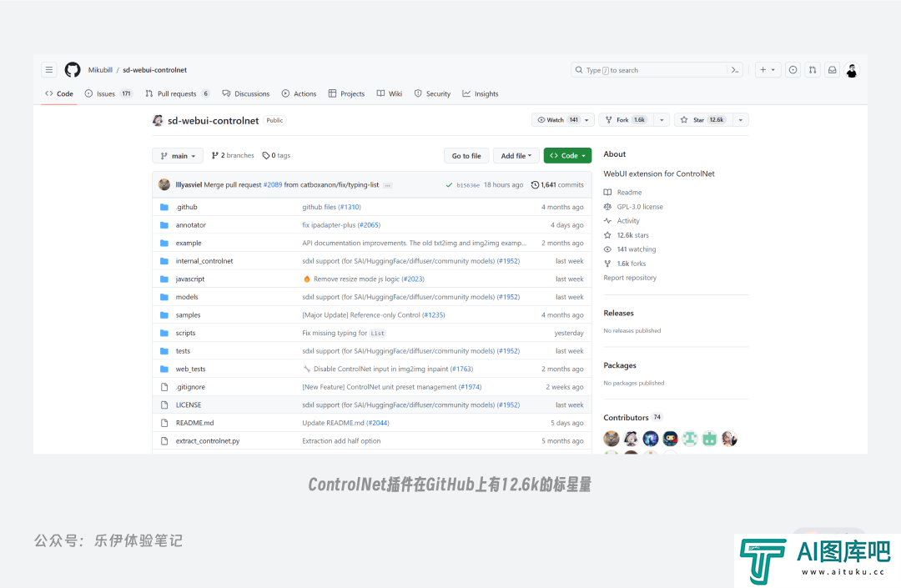Image resolution: width=901 pixels, height=588 pixels.
Task: Open Report repository link
Action: pos(630,278)
